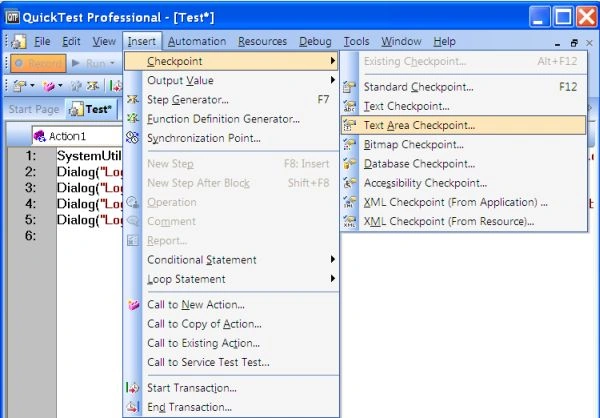Screen dimensions: 600x418
Task: Open the Tools menu
Action: pyautogui.click(x=356, y=41)
